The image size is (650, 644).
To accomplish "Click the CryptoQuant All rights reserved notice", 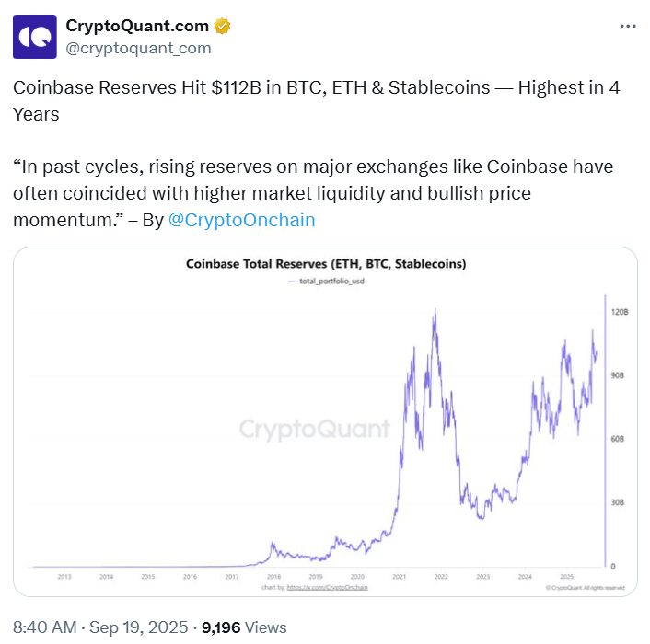I will (586, 588).
